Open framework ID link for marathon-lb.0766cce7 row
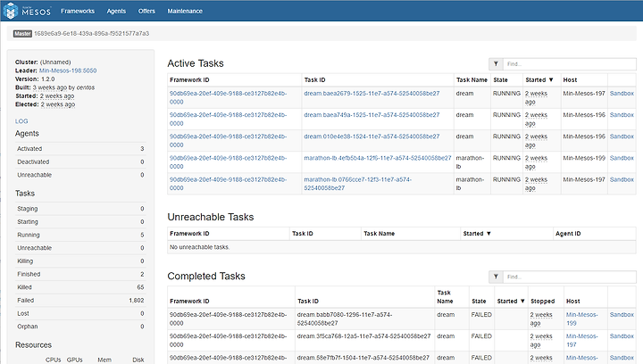Screen dimensions: 643x364 (x=228, y=184)
